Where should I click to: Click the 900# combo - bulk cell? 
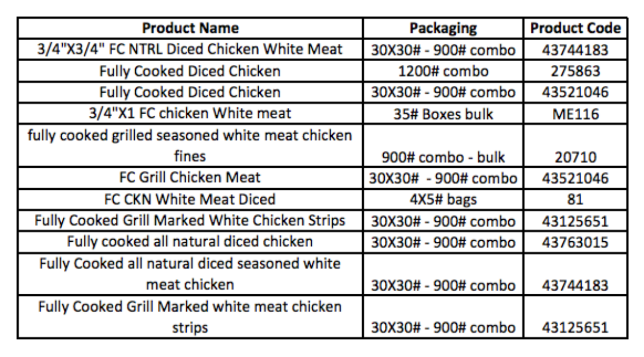[443, 146]
